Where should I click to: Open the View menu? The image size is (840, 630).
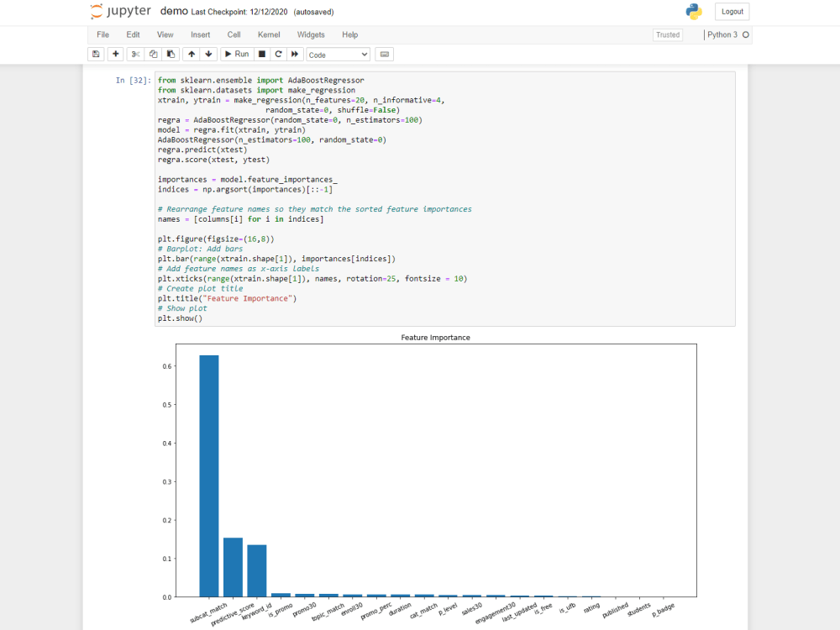tap(165, 34)
